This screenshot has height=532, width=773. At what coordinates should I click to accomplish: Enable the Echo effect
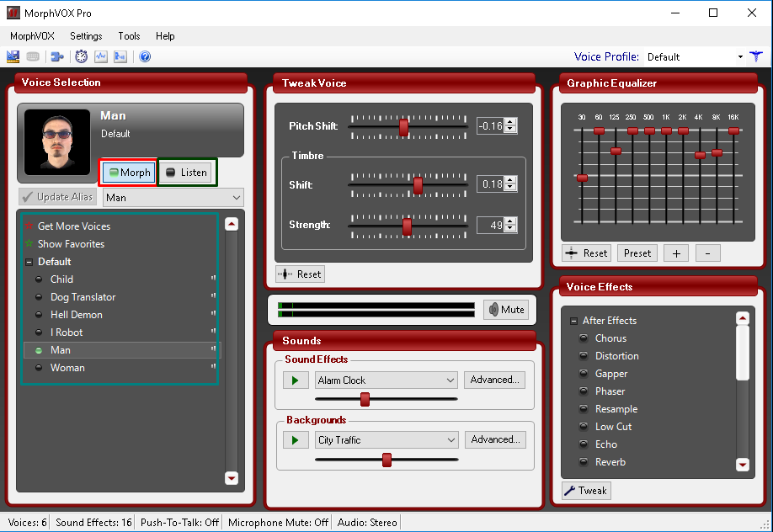tap(584, 444)
